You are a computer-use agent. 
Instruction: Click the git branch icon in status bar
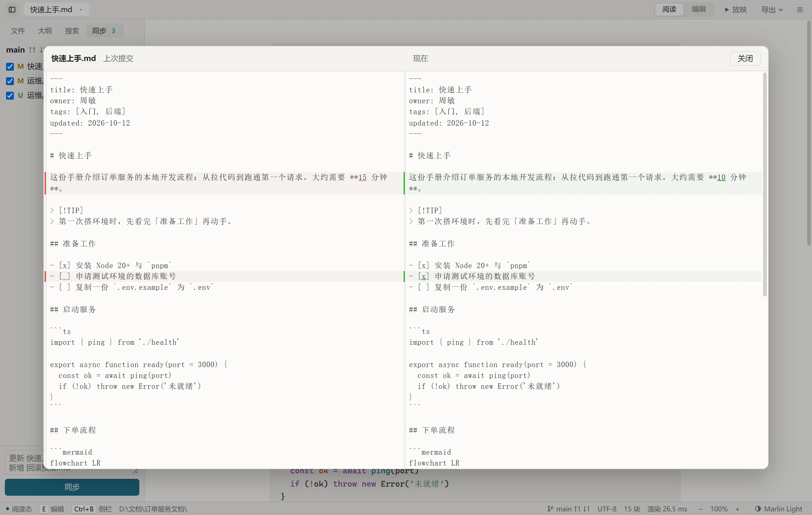(x=550, y=509)
